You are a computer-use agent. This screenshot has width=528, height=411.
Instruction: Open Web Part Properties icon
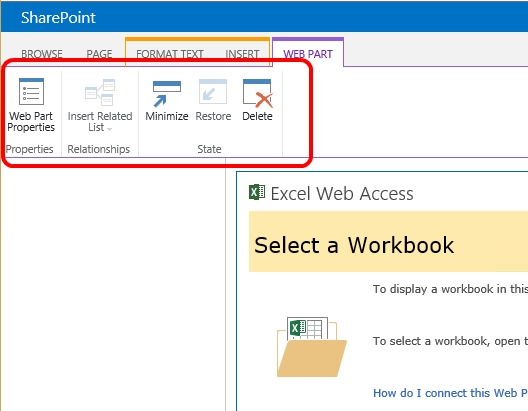point(31,92)
